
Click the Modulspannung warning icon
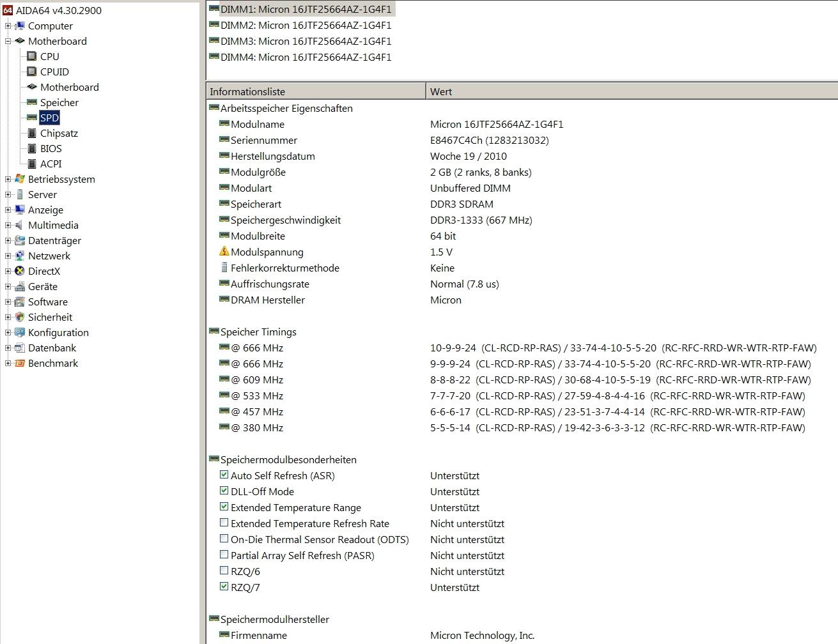224,251
